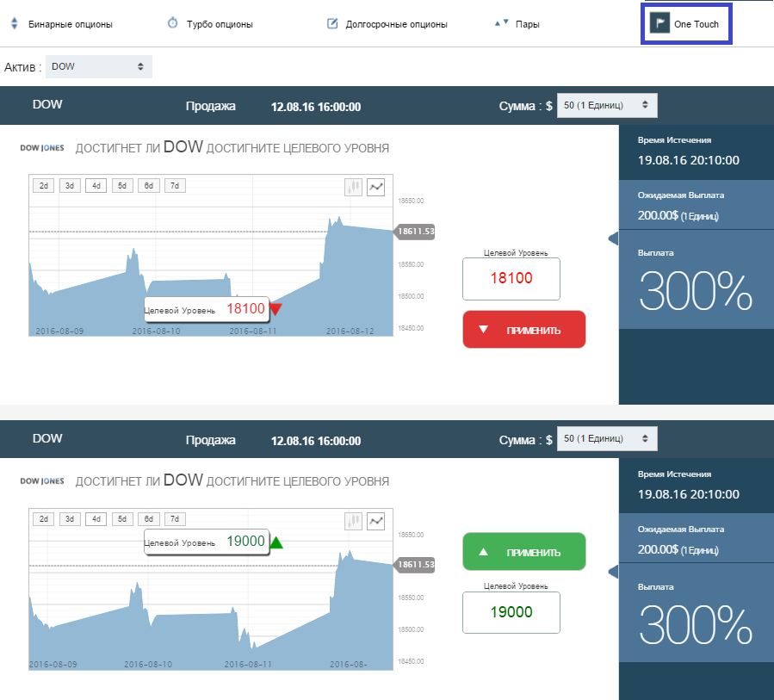Click the left arrow beside top Выплата panel
The width and height of the screenshot is (774, 700).
point(614,238)
